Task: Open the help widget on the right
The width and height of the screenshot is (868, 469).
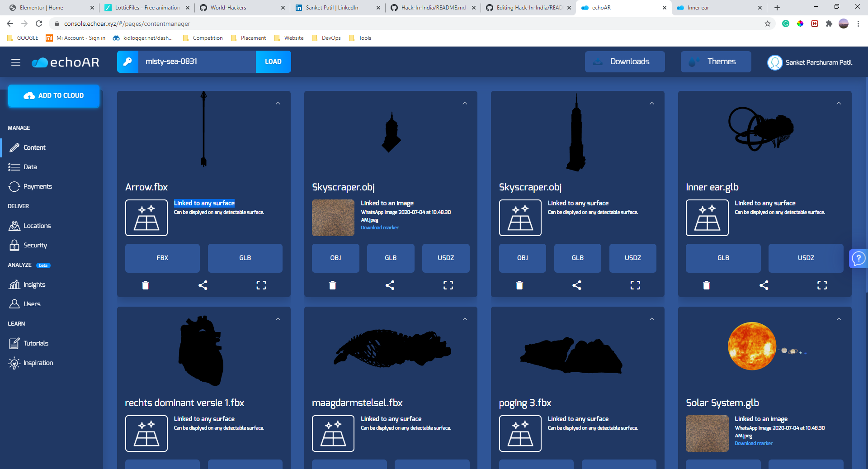Action: point(859,259)
